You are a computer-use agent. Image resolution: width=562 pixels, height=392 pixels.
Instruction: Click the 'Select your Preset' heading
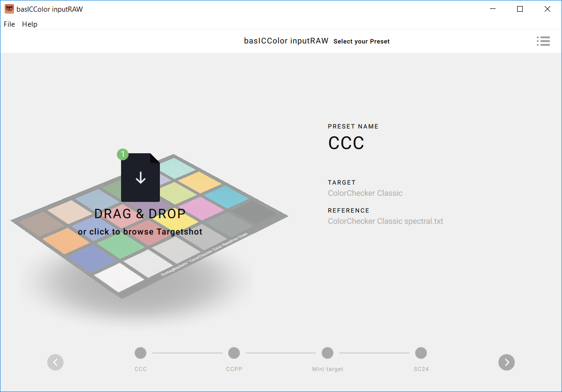click(x=361, y=42)
